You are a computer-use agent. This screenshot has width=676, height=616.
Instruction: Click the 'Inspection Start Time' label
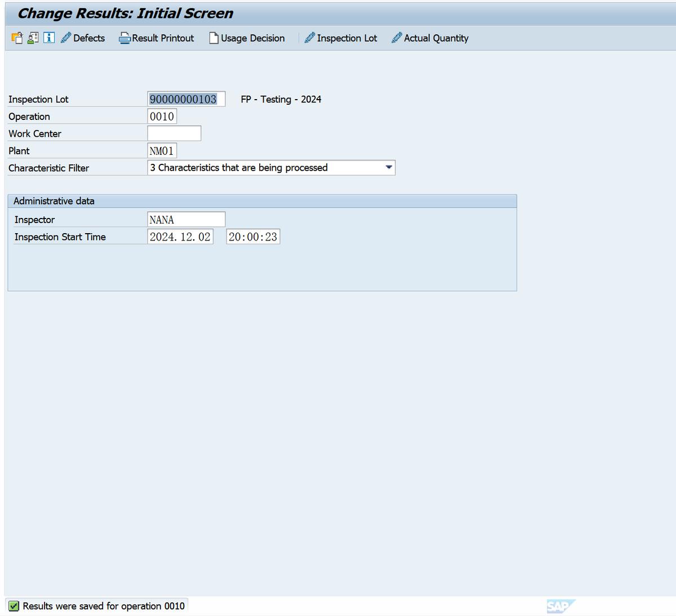(60, 237)
